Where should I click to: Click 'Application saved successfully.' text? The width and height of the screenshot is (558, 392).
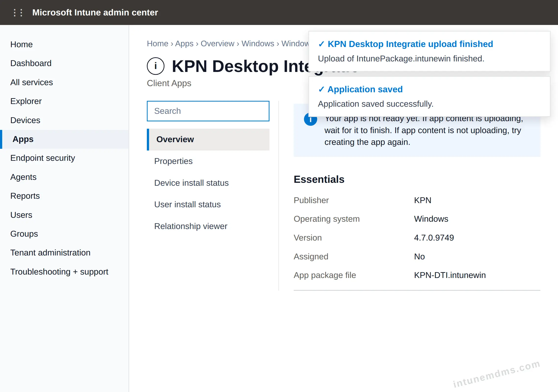coord(376,104)
